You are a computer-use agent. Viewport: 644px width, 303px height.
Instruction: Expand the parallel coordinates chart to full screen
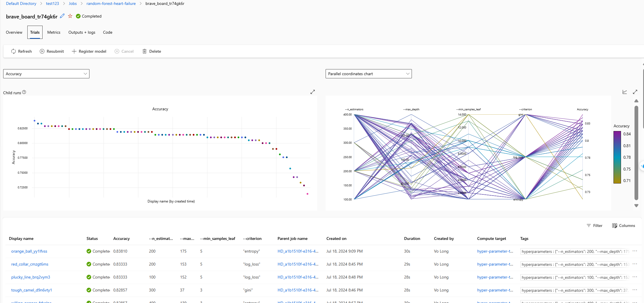tap(635, 92)
